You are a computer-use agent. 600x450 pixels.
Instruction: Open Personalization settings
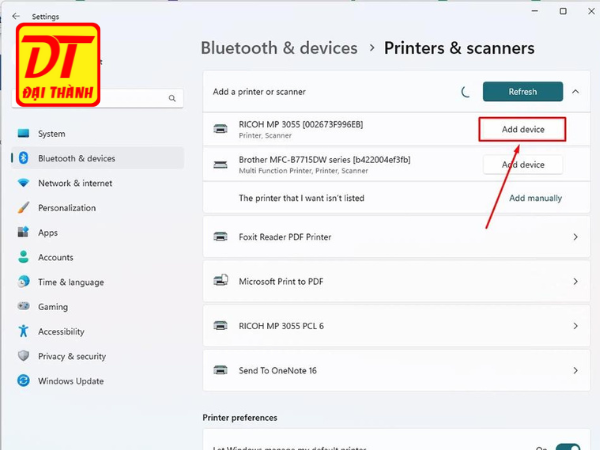point(98,208)
